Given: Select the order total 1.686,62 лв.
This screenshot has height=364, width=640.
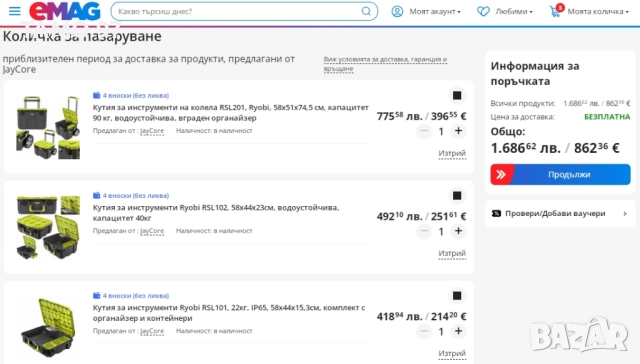Looking at the screenshot, I should click(525, 148).
